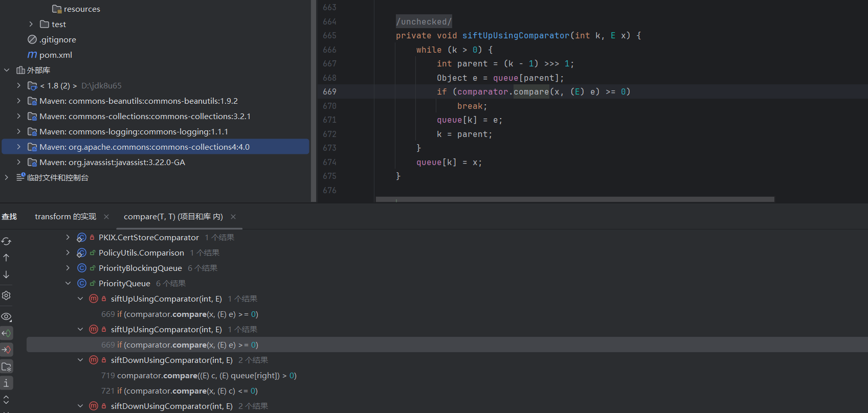The height and width of the screenshot is (413, 868).
Task: Select the compare(T, T) results tab
Action: coord(173,217)
